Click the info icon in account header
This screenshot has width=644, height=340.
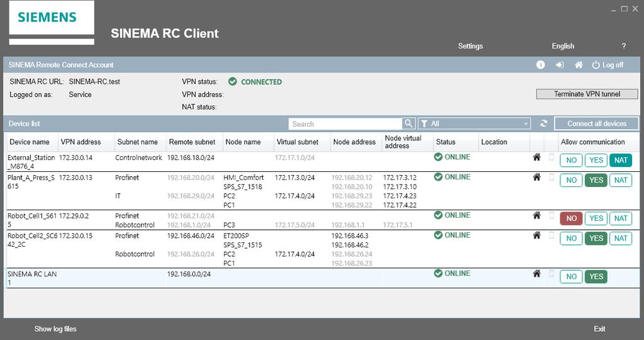tap(540, 65)
